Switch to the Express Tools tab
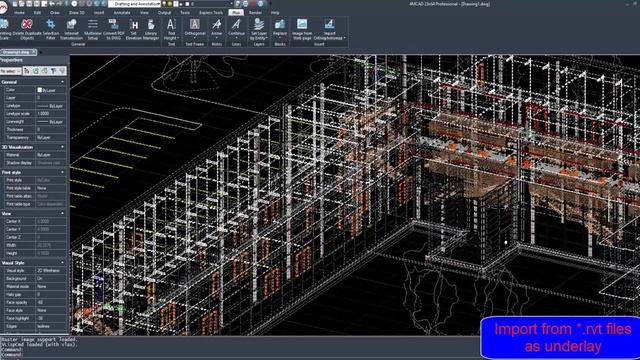This screenshot has height=360, width=640. click(x=211, y=13)
